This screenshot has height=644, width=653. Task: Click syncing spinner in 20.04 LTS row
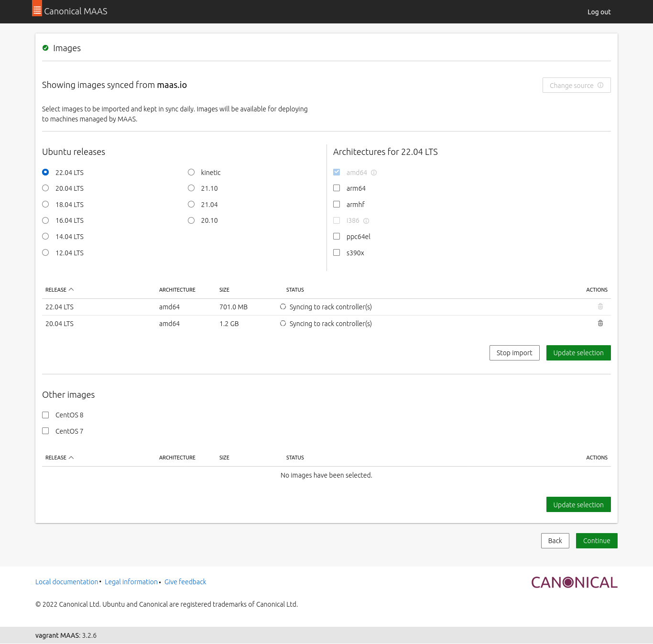pos(283,323)
